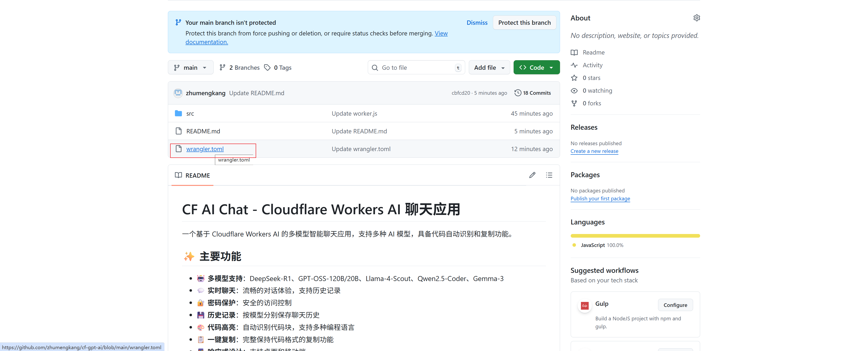The image size is (868, 351).
Task: Open the Activity sidebar link
Action: (x=592, y=65)
